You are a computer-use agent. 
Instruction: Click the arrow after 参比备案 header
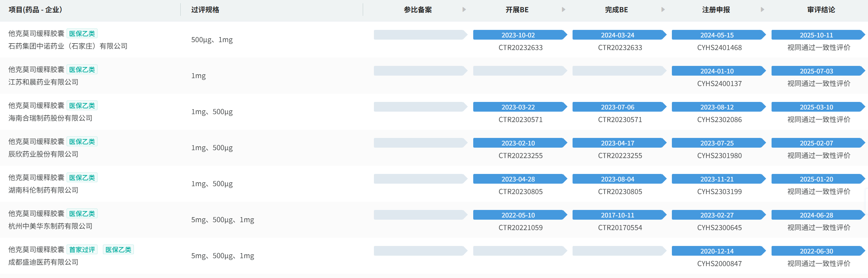(464, 10)
